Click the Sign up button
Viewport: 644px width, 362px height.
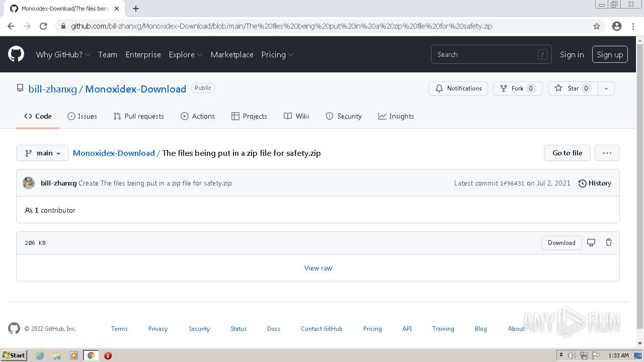pos(610,54)
